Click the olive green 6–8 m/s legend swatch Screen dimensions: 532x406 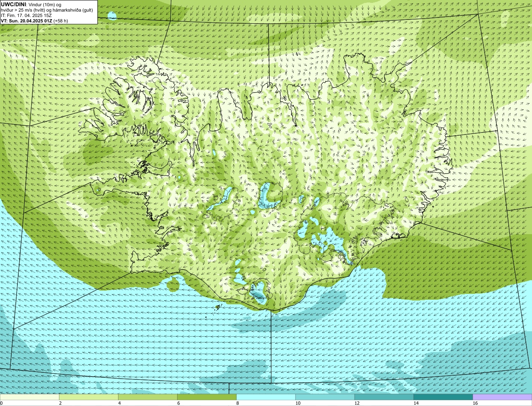click(207, 397)
